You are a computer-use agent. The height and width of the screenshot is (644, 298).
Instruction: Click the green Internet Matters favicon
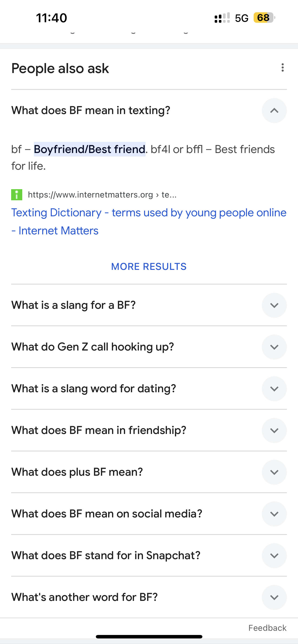tap(17, 195)
